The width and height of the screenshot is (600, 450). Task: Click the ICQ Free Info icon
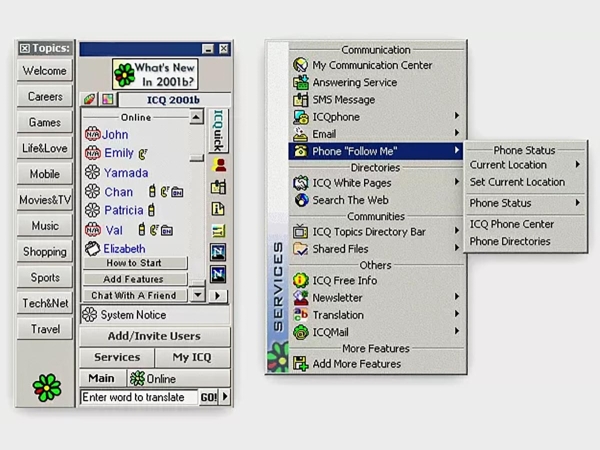click(300, 281)
